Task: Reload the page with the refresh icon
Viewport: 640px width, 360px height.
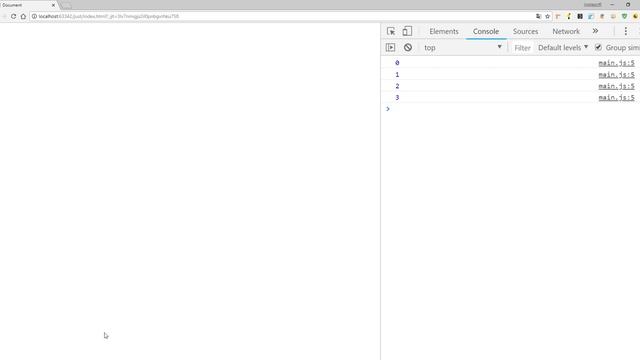Action: [x=13, y=16]
